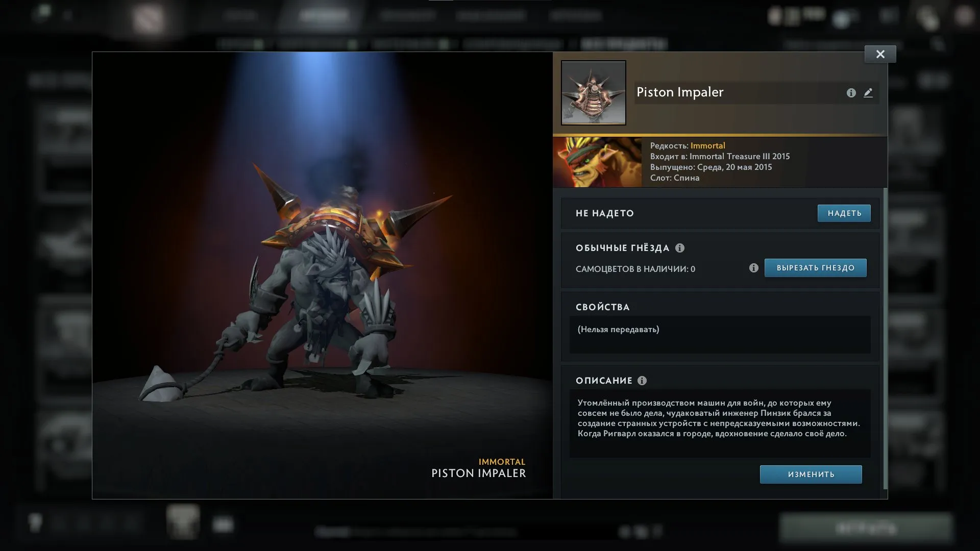Click the ИЗМЕНИТЬ button

click(x=811, y=474)
